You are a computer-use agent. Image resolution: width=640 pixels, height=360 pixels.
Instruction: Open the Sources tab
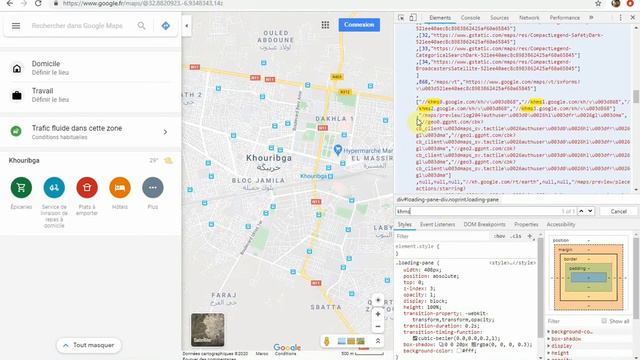499,18
